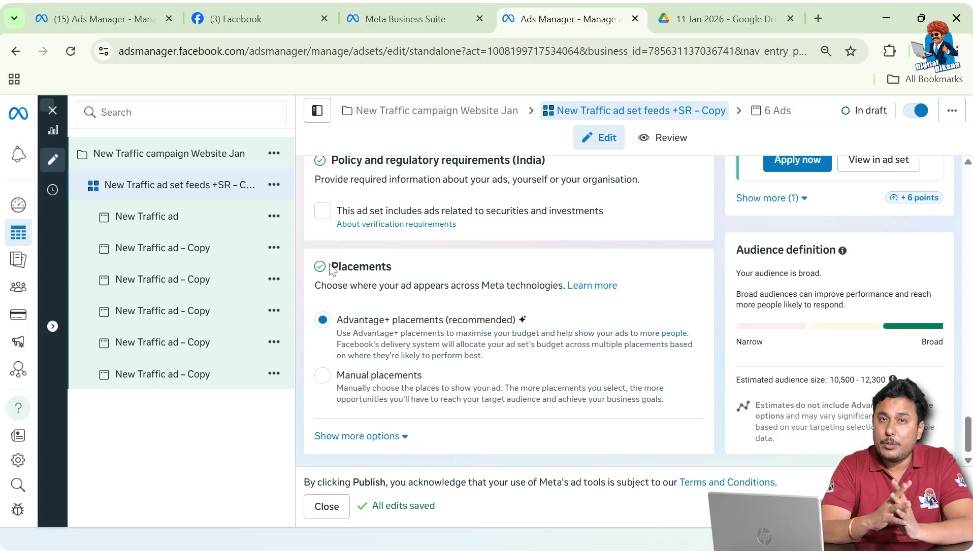Open settings gear in left sidebar
This screenshot has width=973, height=552.
(18, 460)
